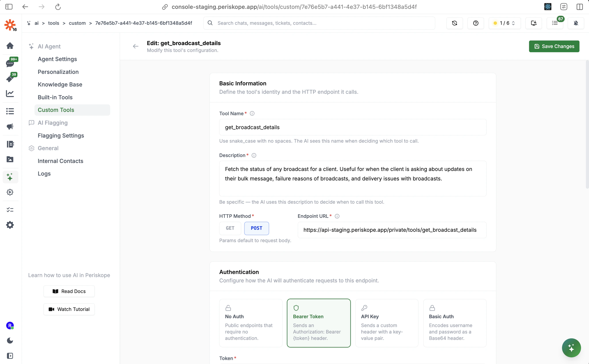This screenshot has height=364, width=589.
Task: Open tickets icon with 39 badge
Action: point(10,79)
